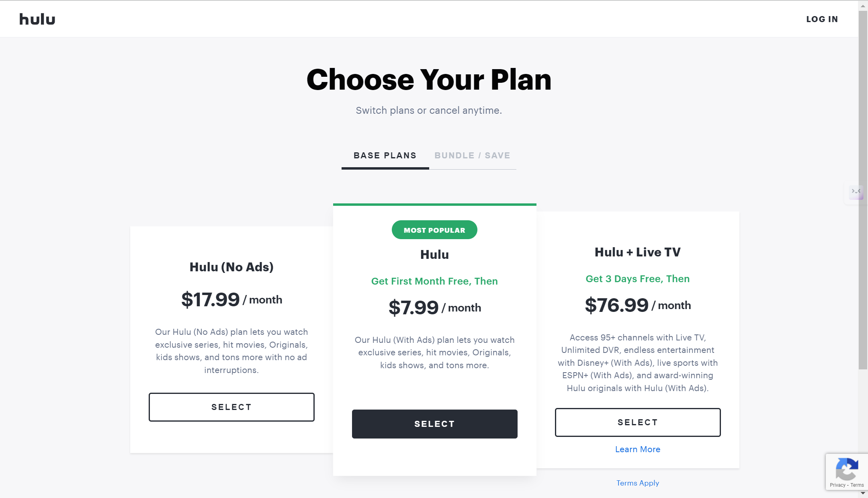Click the Get First Month Free offer text
The width and height of the screenshot is (868, 498).
click(x=434, y=281)
